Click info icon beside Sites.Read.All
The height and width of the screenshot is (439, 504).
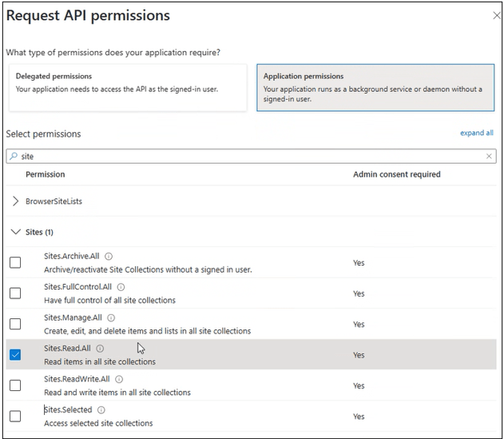coord(99,349)
